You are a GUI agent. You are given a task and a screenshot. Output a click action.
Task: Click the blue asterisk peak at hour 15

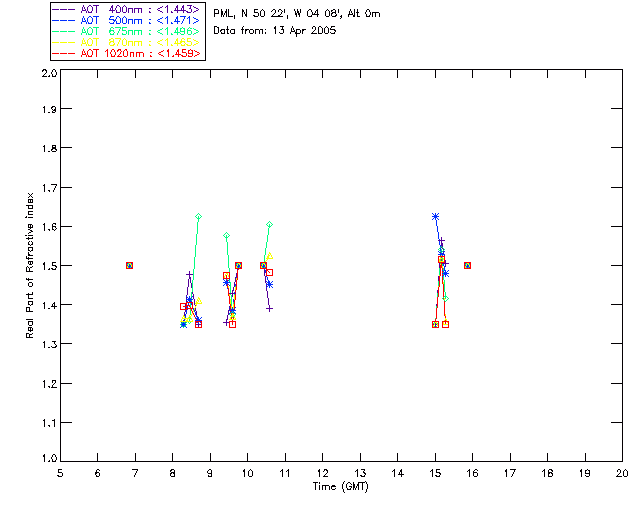435,216
